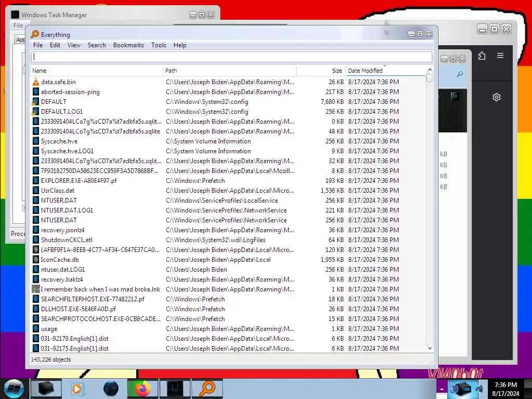
Task: Select the recovery.baklz4 file icon
Action: point(36,279)
